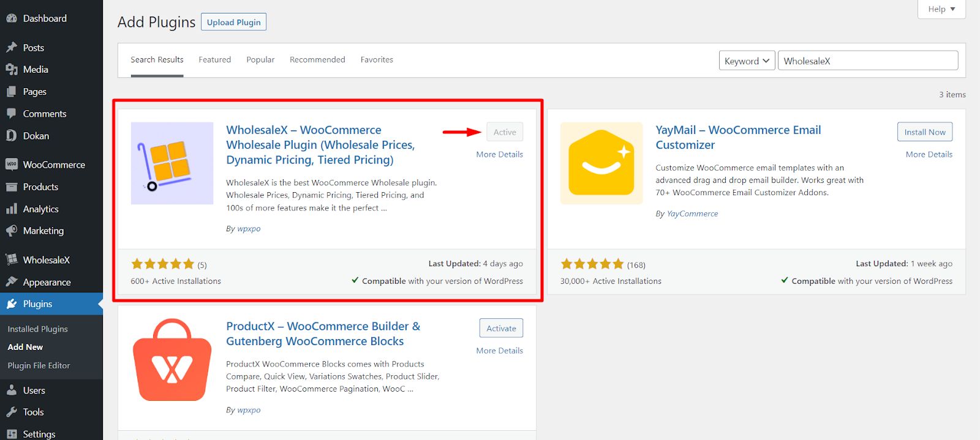Click the WholesaleX cart icon in sidebar
Screen dimensions: 980x440
[x=12, y=259]
